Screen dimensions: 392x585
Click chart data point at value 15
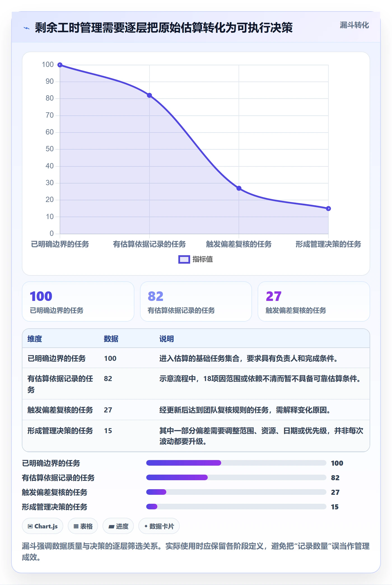pyautogui.click(x=328, y=208)
